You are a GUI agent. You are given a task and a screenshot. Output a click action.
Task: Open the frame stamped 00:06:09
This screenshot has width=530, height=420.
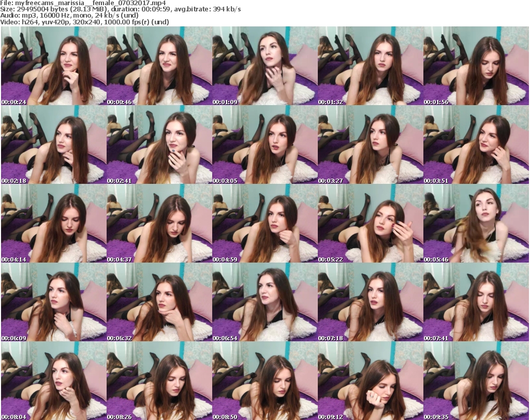point(54,302)
